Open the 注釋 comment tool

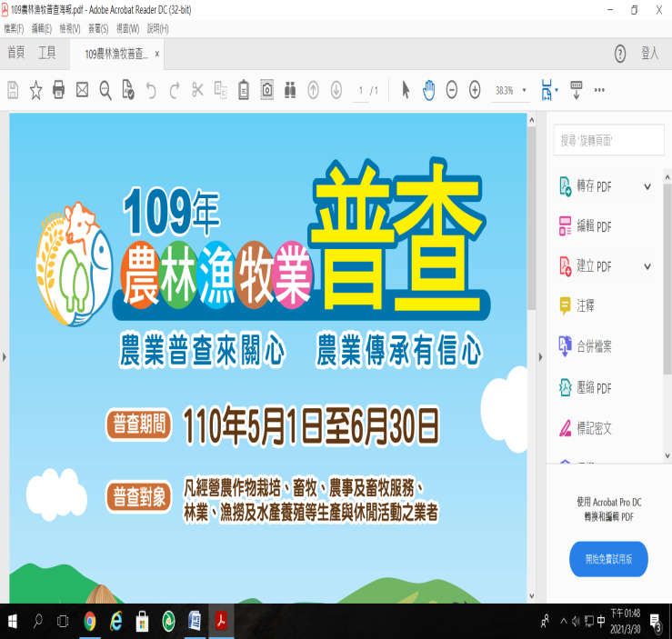586,306
